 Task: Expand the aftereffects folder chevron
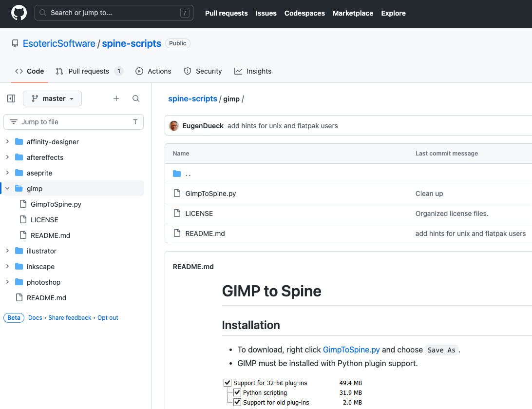pos(7,157)
